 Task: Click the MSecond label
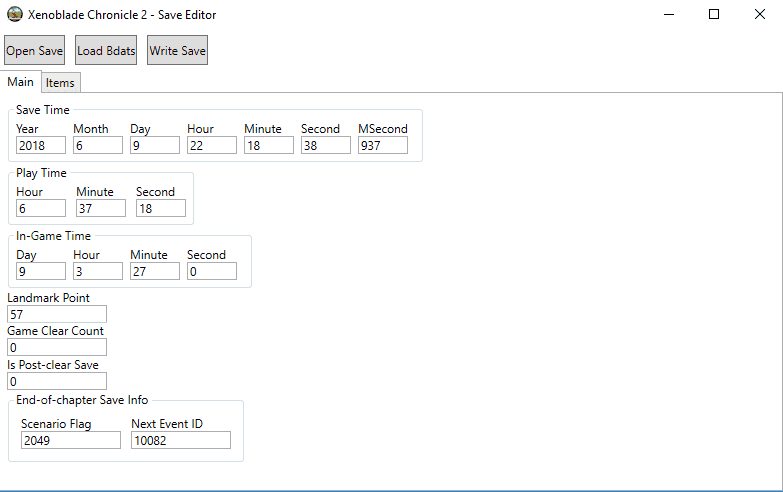[383, 129]
